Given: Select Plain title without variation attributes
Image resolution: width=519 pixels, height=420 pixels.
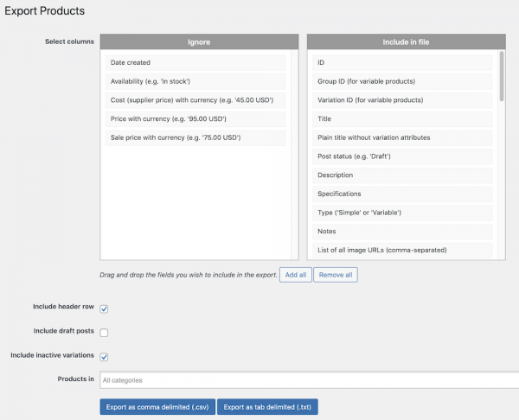Looking at the screenshot, I should [402, 138].
